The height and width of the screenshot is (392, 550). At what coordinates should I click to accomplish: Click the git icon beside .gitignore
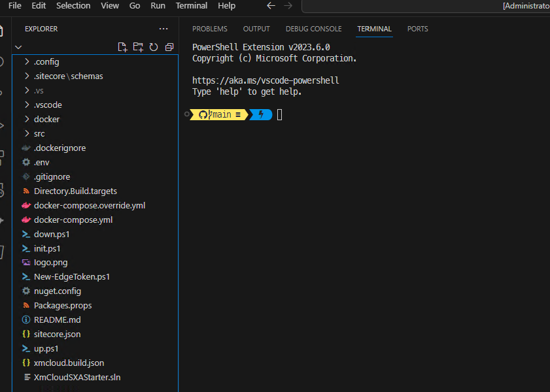26,176
